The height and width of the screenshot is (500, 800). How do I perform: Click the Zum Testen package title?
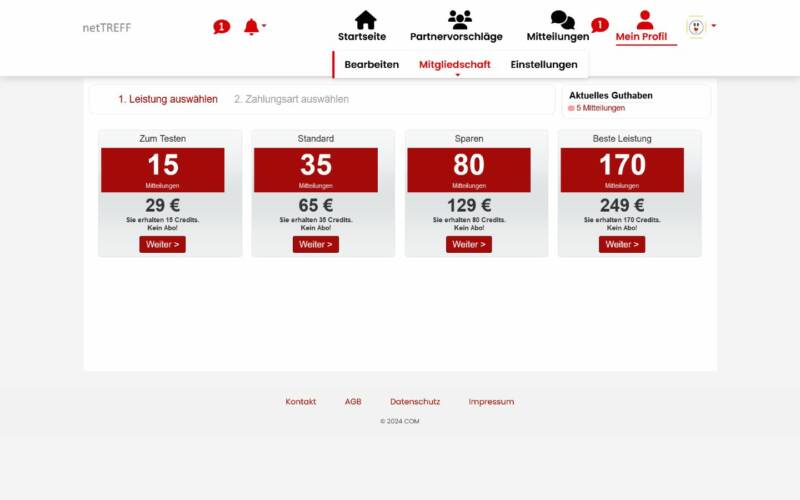[x=163, y=139]
